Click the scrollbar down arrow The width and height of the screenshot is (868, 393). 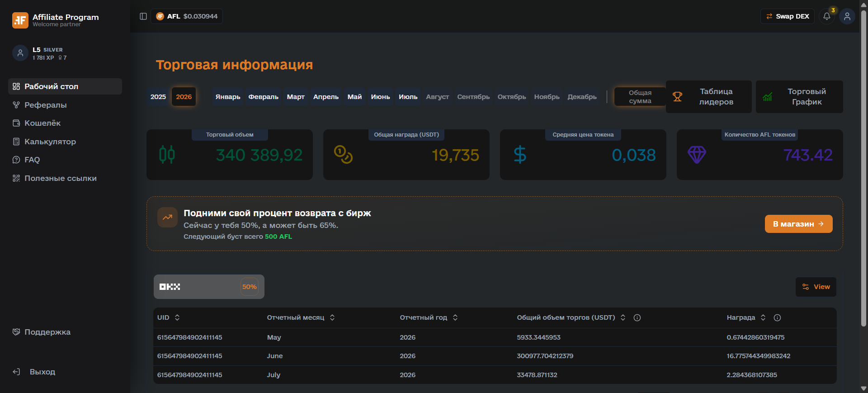[863, 388]
